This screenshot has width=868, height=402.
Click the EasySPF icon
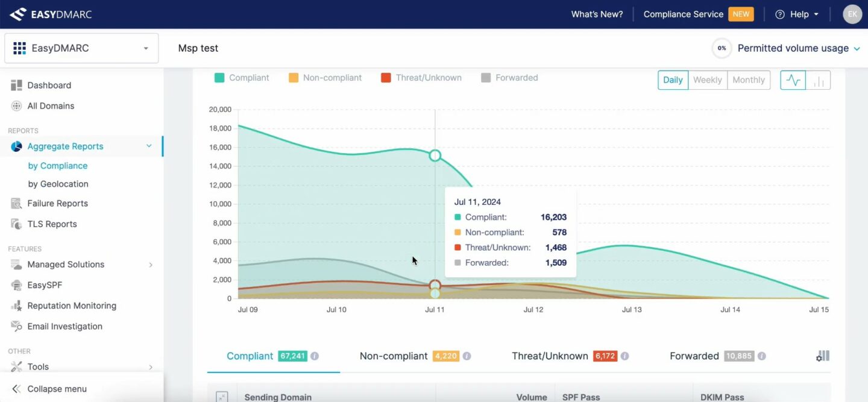pos(16,285)
